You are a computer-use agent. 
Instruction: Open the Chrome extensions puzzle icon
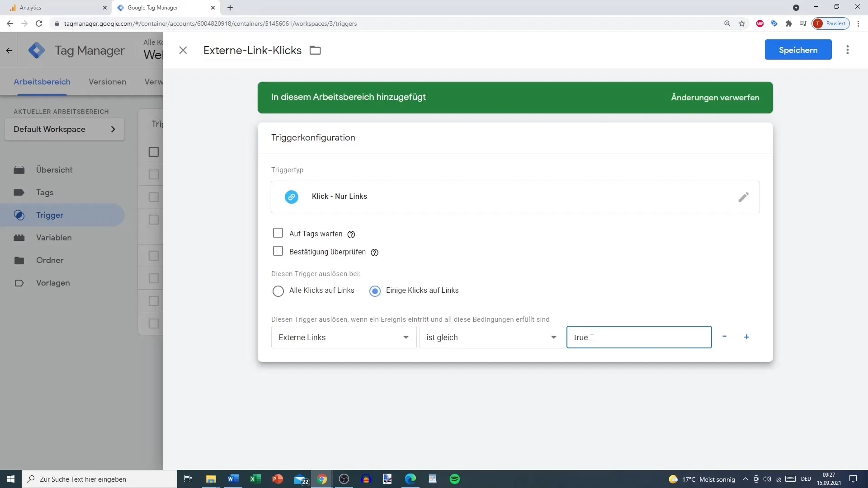[x=789, y=23]
